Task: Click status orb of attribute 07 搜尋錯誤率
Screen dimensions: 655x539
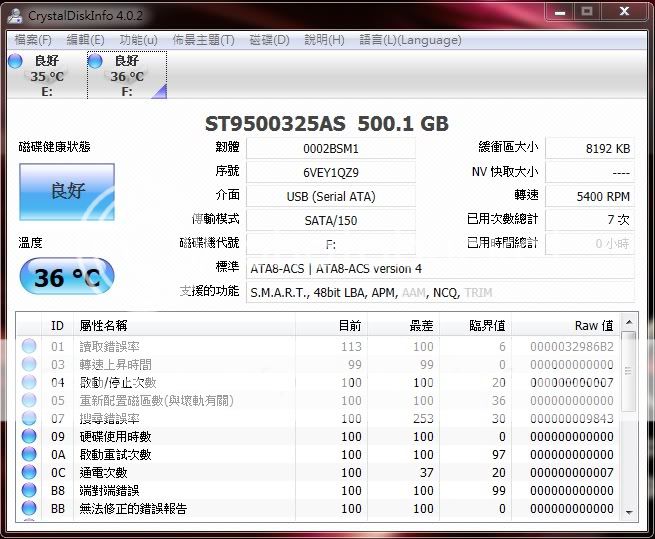Action: [x=29, y=418]
